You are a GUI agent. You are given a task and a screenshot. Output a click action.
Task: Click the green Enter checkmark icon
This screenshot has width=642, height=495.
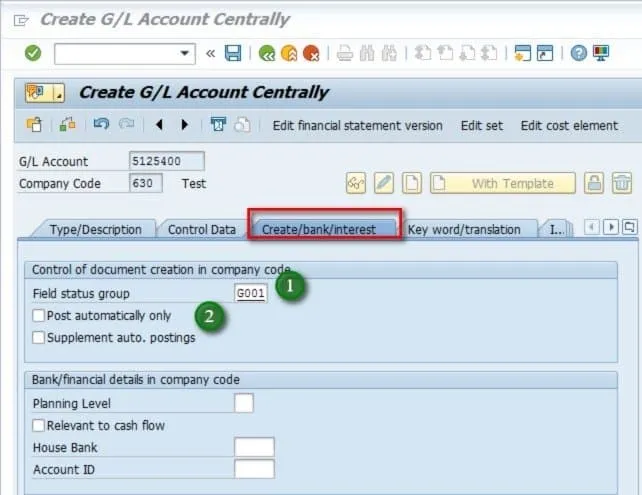(33, 53)
